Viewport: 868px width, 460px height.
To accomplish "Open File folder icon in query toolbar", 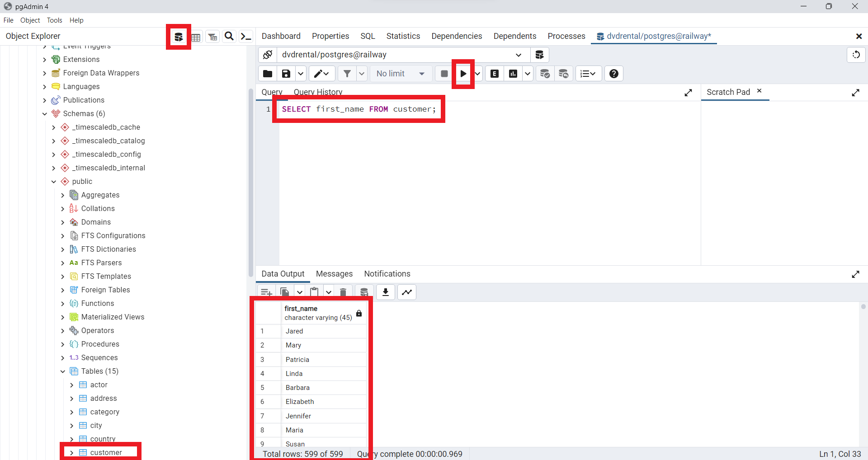I will pos(268,74).
